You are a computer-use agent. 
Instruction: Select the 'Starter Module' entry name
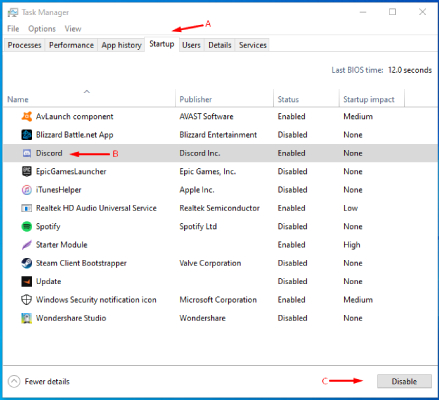tap(62, 245)
